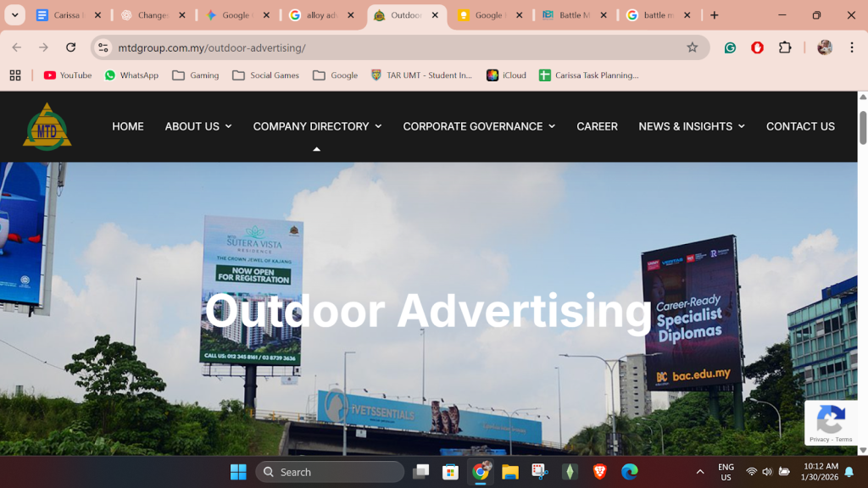The height and width of the screenshot is (488, 868).
Task: Show hidden system tray icons
Action: click(700, 472)
